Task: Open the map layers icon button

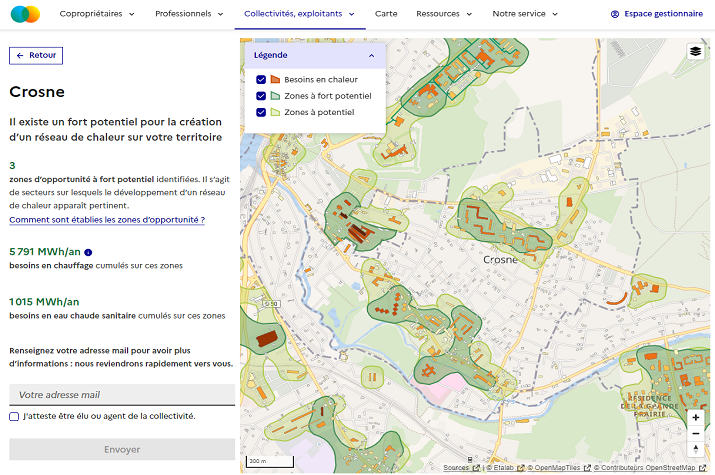Action: click(695, 51)
